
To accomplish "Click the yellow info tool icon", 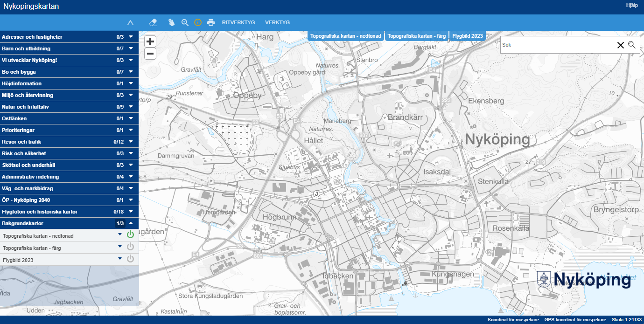I will pyautogui.click(x=198, y=22).
